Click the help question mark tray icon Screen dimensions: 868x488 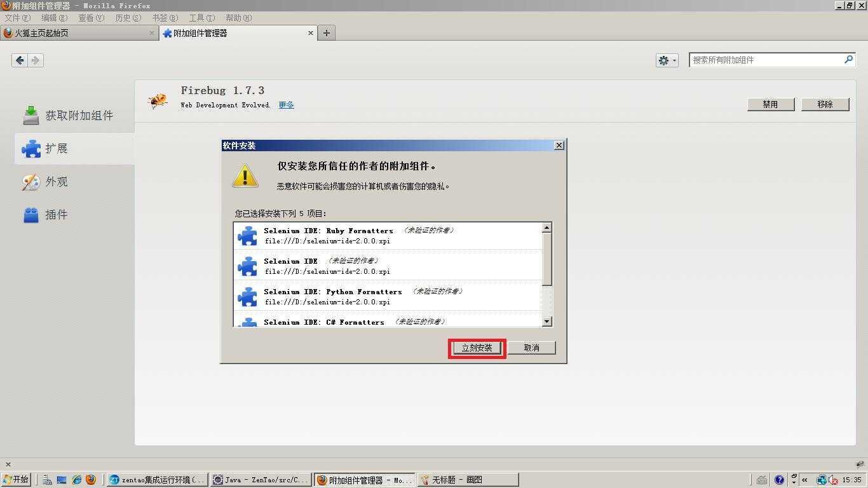tap(780, 480)
